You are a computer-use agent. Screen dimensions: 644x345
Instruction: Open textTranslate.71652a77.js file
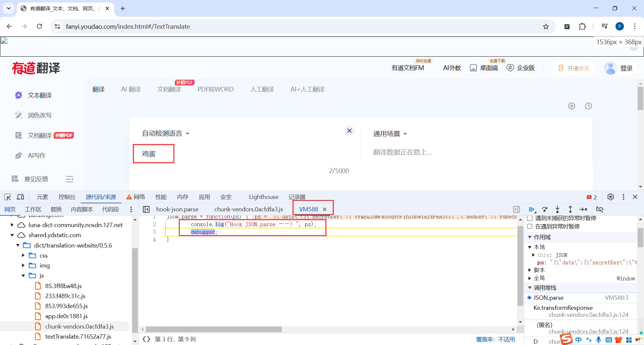78,336
